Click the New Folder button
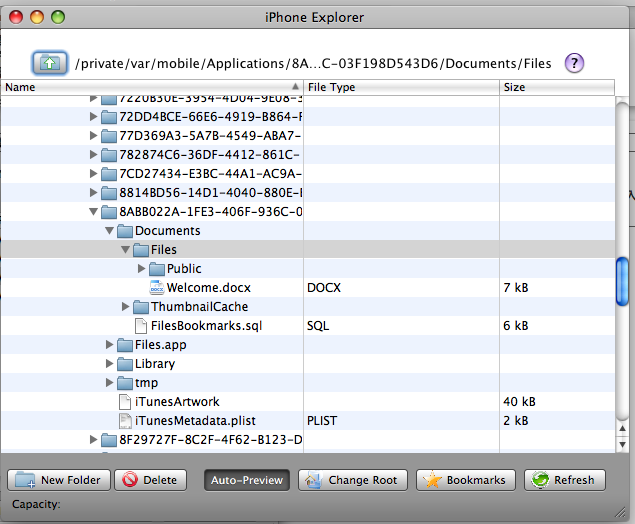Image resolution: width=635 pixels, height=524 pixels. point(59,480)
